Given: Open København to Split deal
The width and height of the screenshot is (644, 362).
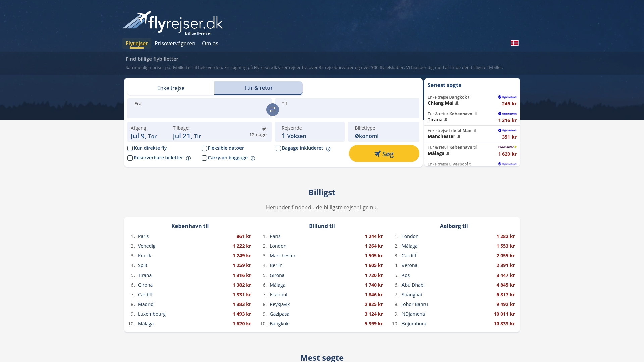Looking at the screenshot, I should (x=190, y=265).
